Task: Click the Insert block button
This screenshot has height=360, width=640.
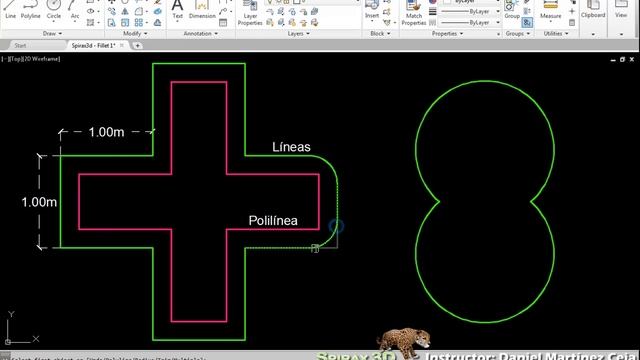Action: click(x=372, y=10)
